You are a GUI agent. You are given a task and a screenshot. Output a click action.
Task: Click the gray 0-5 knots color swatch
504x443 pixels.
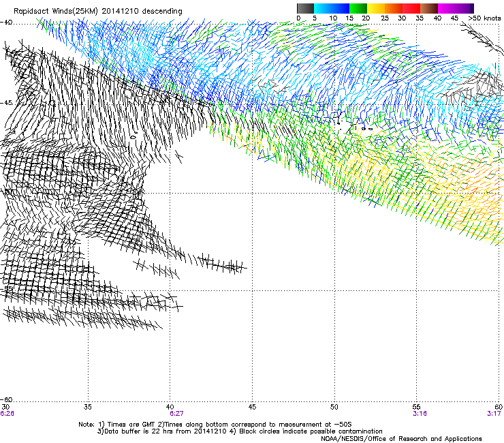coord(305,8)
